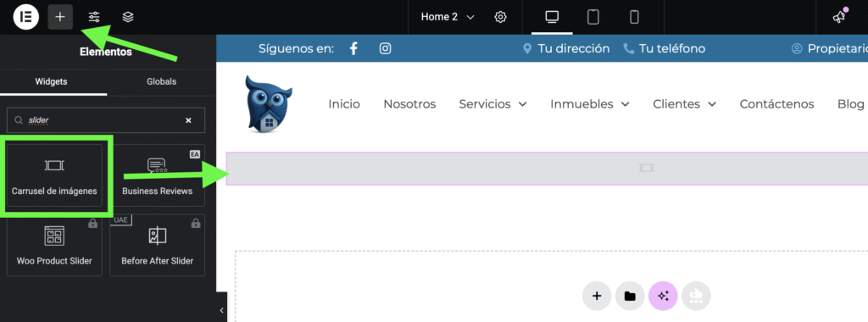Click Propietarios link in top bar

tap(830, 48)
